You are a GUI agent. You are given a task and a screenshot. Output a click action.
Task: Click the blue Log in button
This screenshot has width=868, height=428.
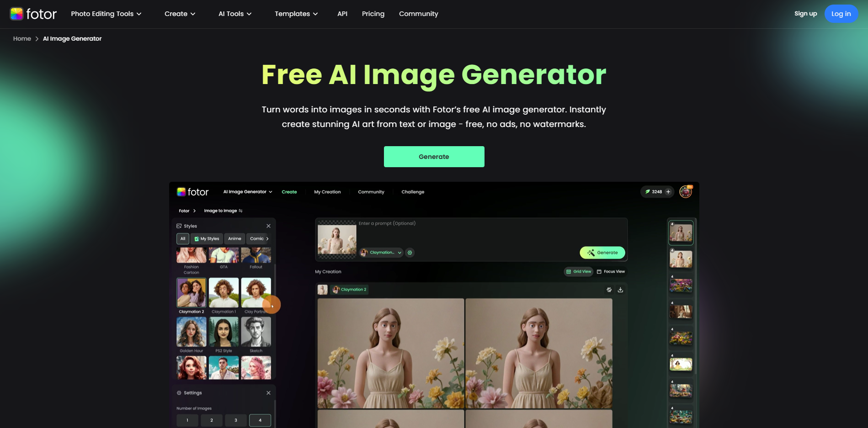click(x=841, y=14)
